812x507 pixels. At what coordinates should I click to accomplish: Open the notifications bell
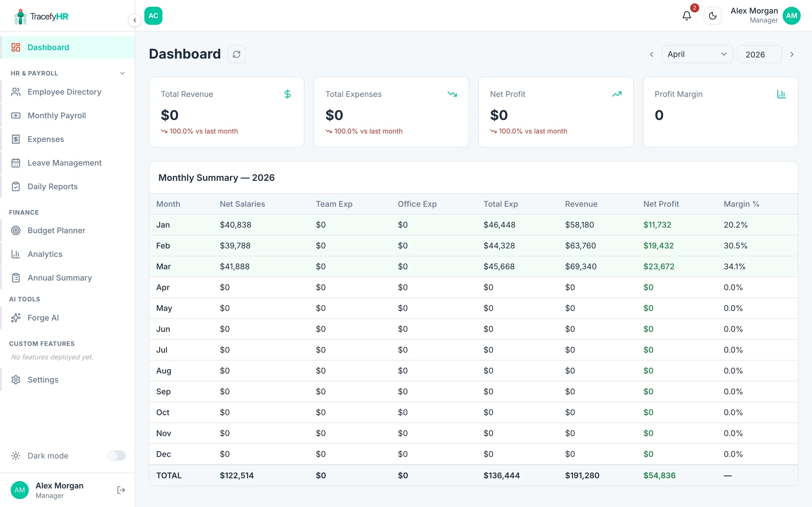[x=687, y=15]
